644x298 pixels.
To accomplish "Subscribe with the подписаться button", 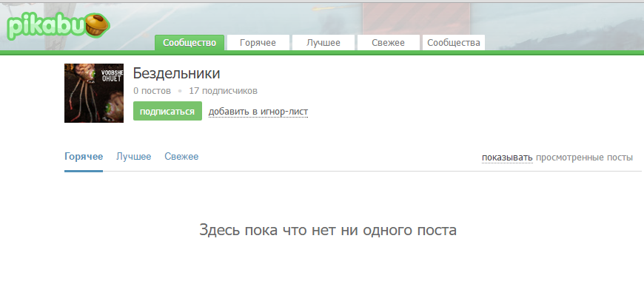I will (x=167, y=111).
